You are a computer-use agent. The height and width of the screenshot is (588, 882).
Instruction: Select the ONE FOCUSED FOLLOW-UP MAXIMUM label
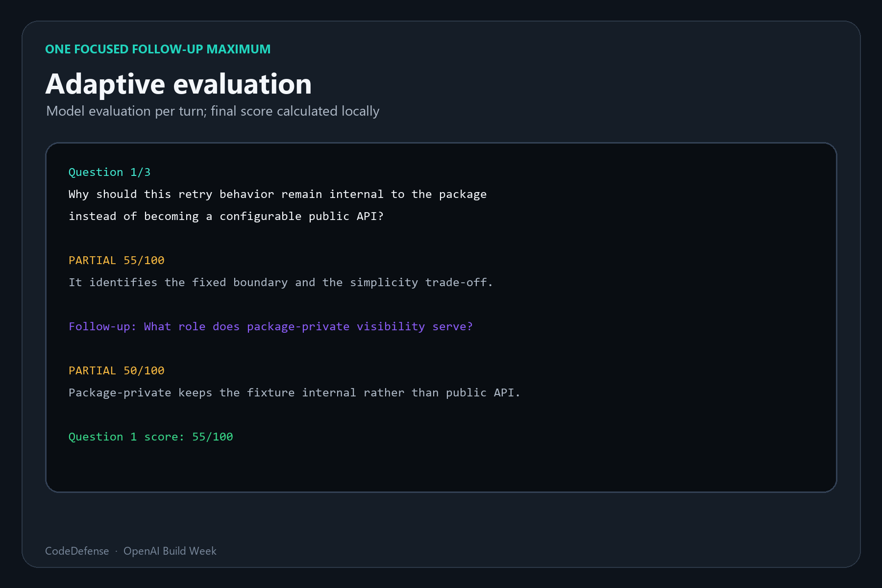158,49
